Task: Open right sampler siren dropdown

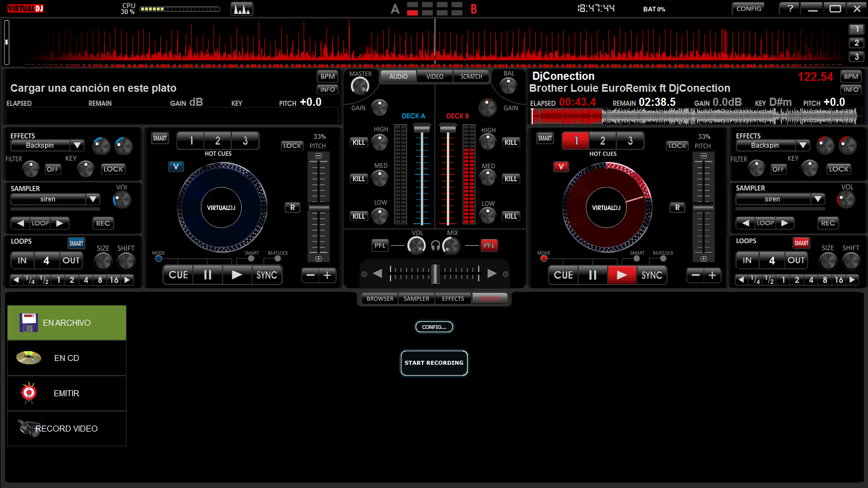Action: point(818,199)
